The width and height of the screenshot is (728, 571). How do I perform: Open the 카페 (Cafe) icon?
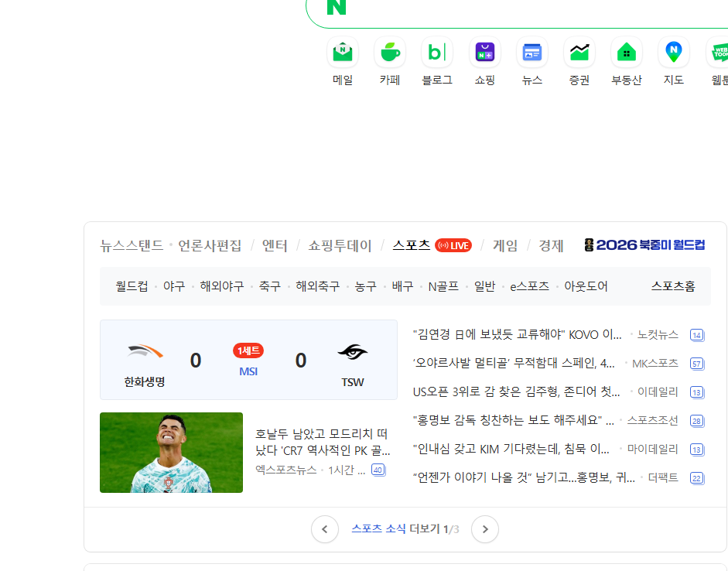click(x=390, y=53)
